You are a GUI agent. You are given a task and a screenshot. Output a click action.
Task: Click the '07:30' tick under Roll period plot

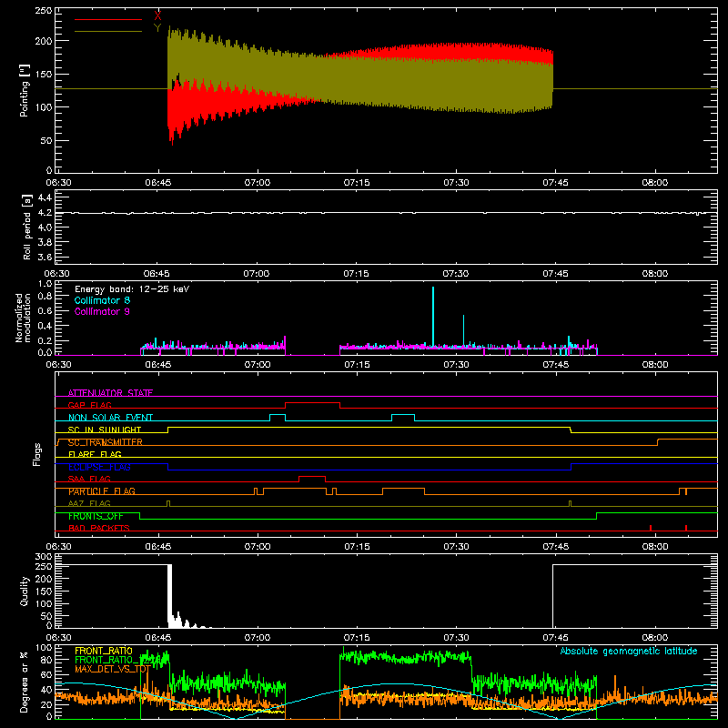click(x=456, y=274)
